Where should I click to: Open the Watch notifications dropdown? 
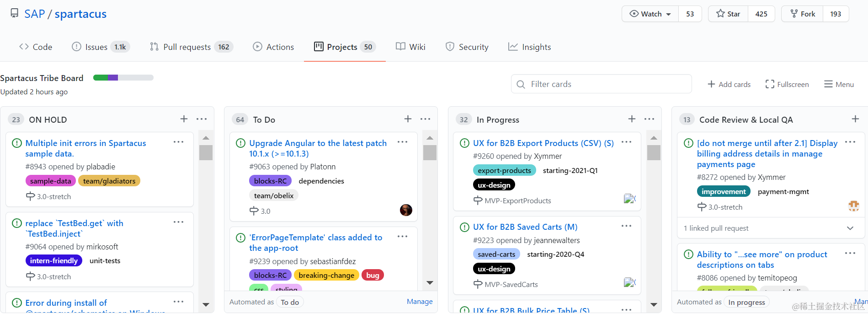[x=650, y=14]
